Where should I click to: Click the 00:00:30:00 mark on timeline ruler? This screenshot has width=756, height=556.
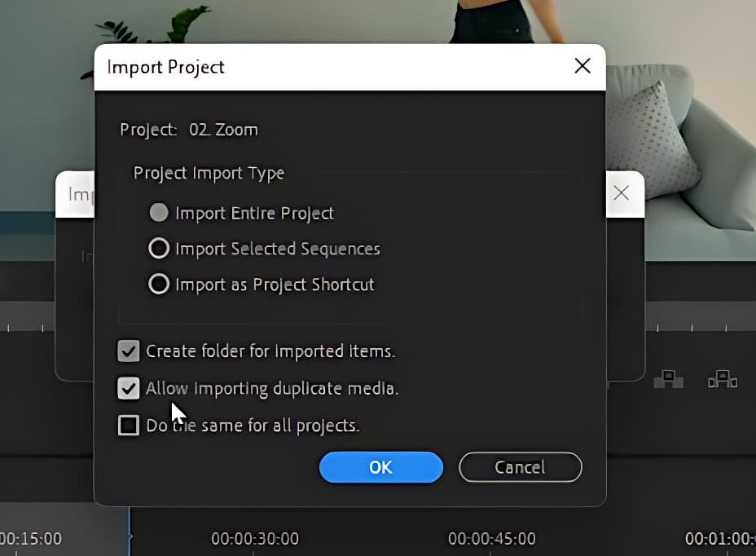click(x=255, y=538)
